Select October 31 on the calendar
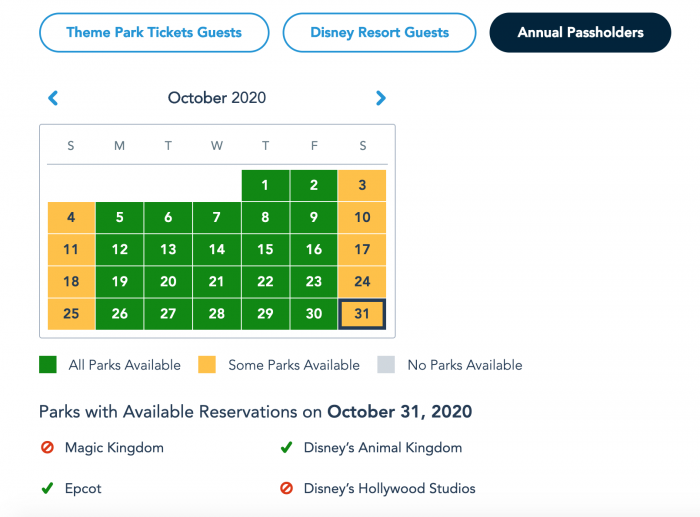Screen dimensions: 700x517 coord(362,314)
